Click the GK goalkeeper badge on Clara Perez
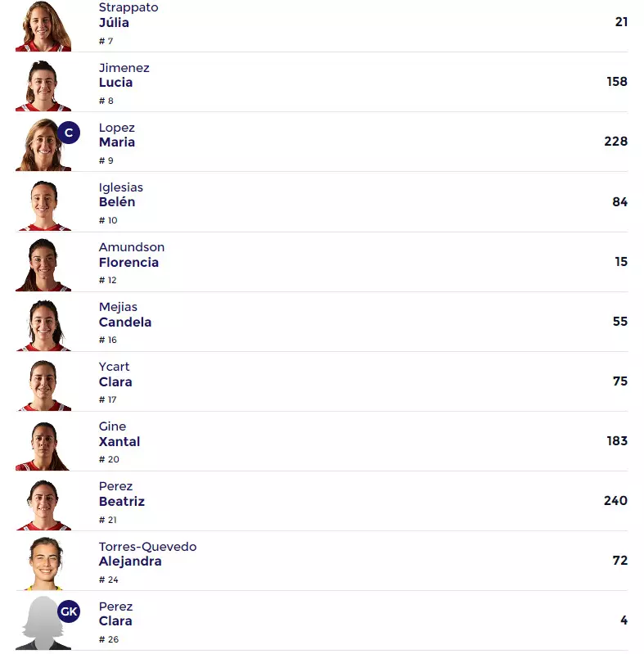This screenshot has width=644, height=654. pyautogui.click(x=69, y=611)
